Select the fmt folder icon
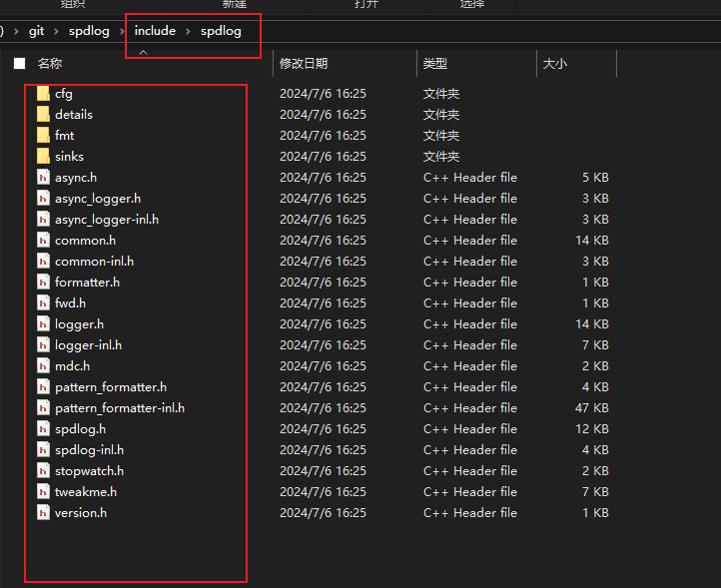721x588 pixels. point(43,135)
